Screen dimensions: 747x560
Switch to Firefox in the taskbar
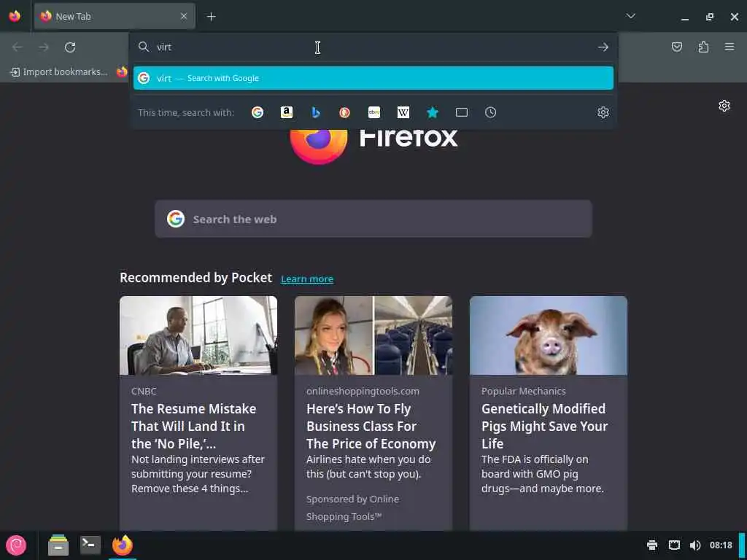click(x=123, y=545)
